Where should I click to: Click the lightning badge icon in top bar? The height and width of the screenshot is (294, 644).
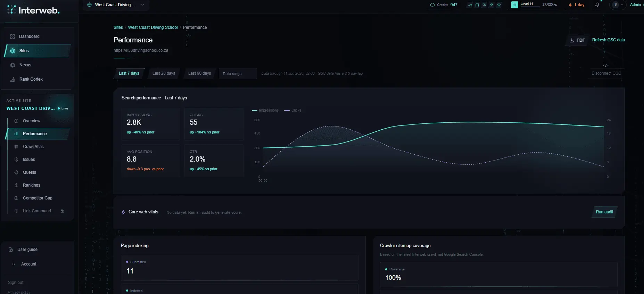click(x=492, y=5)
